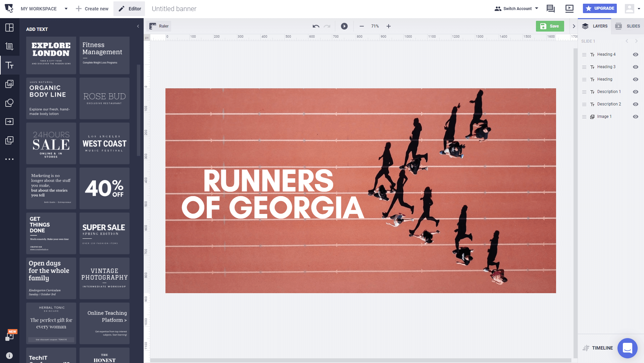Screen dimensions: 644x363
Task: Open the Switch Account dropdown
Action: click(x=516, y=9)
